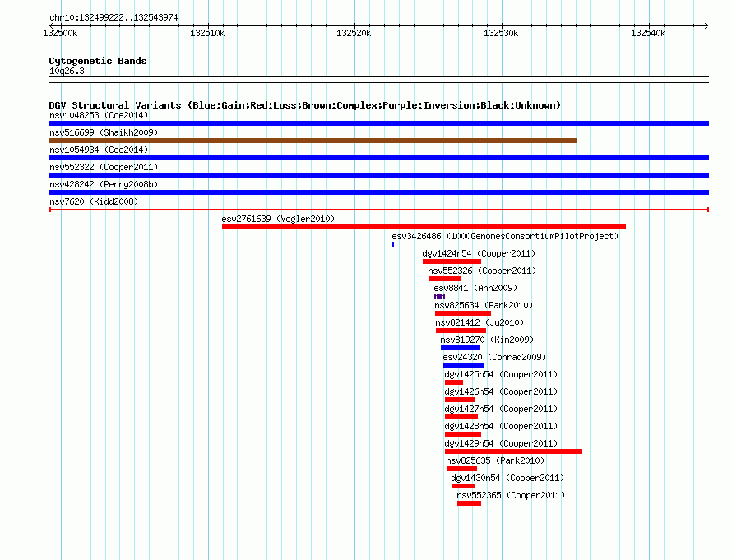Open the nsv825634 (Park2010) loss bar

[462, 313]
